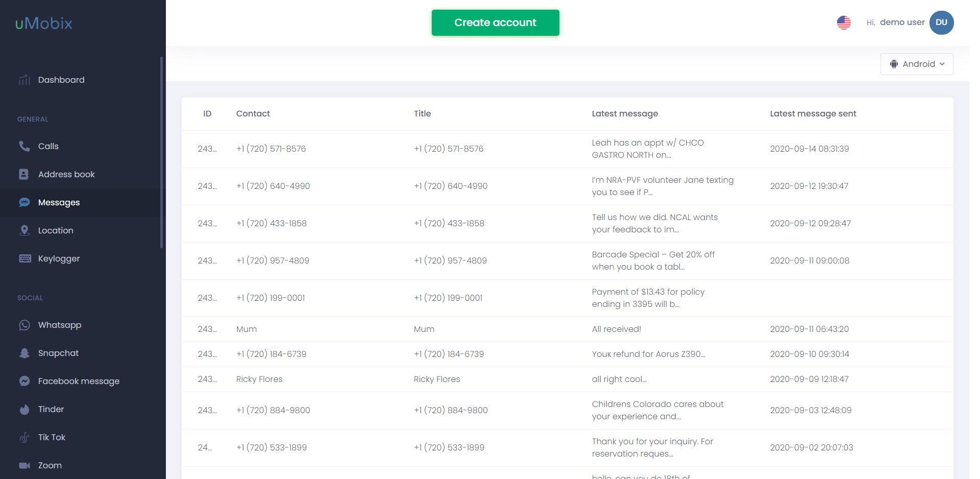980x479 pixels.
Task: Click the DU user avatar
Action: 942,22
